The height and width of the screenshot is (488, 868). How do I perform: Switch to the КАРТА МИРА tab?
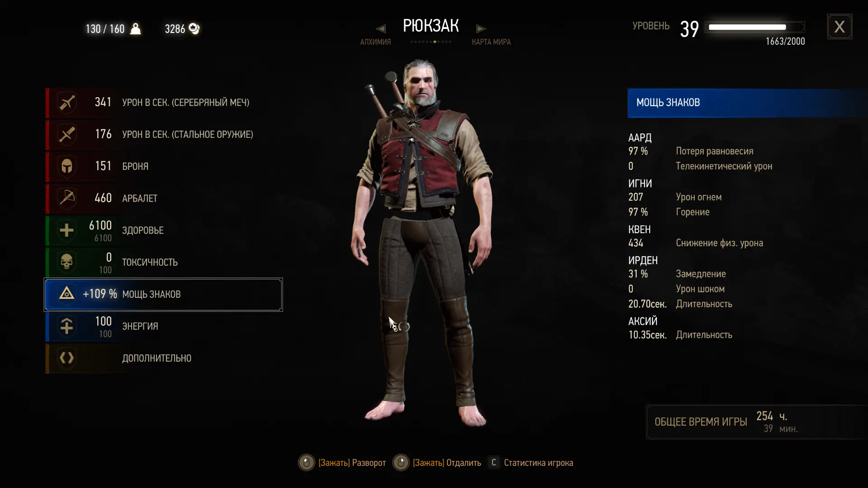tap(491, 42)
